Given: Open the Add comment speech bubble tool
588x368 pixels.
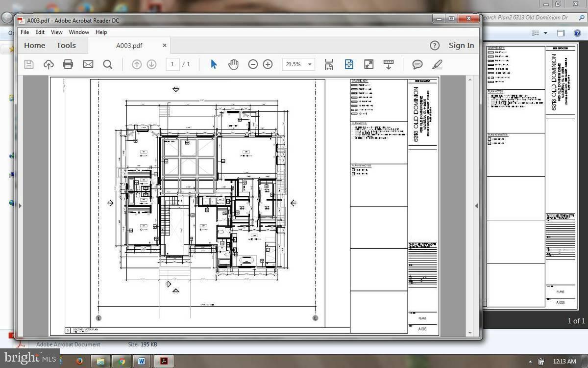Looking at the screenshot, I should [x=417, y=64].
